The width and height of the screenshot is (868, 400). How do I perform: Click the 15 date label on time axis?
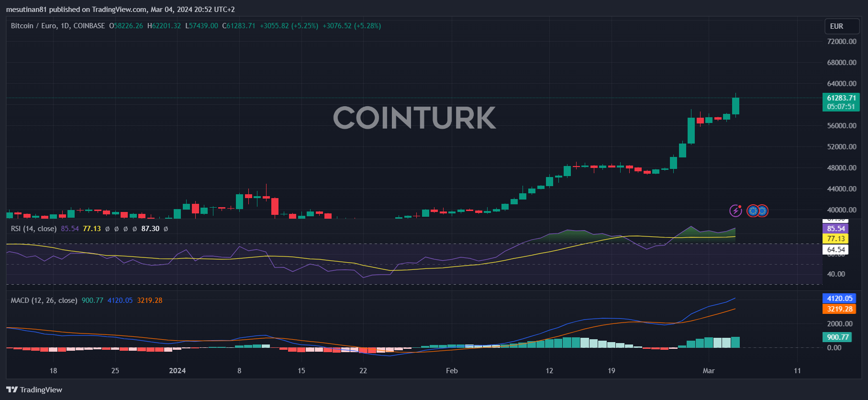tap(301, 371)
